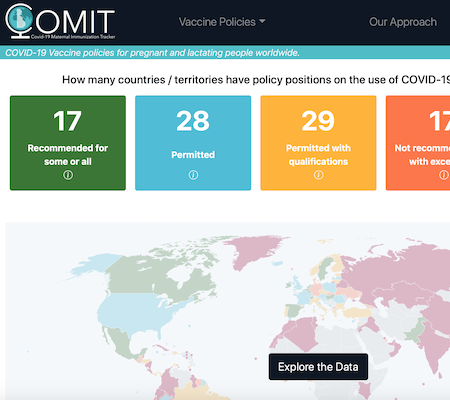
Task: Click the info icon in the Permitted card
Action: 193,175
